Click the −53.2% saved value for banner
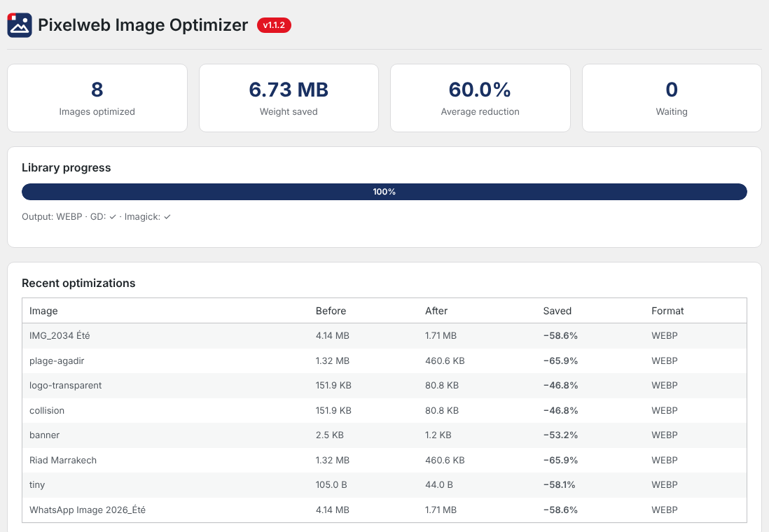 (x=560, y=435)
